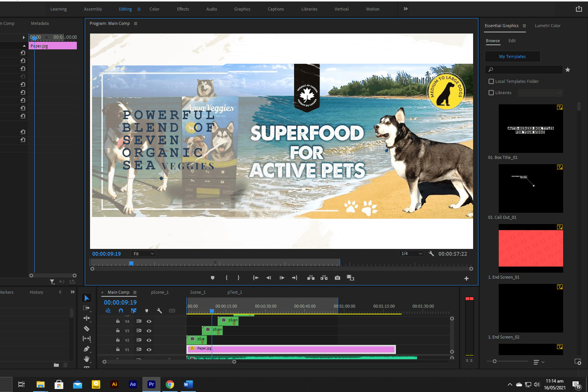
Task: Select the Box Title_01 template thumbnail
Action: (530, 128)
